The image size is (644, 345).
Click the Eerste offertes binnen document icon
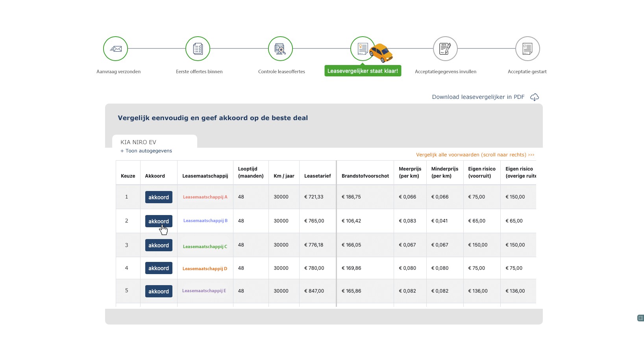click(198, 49)
